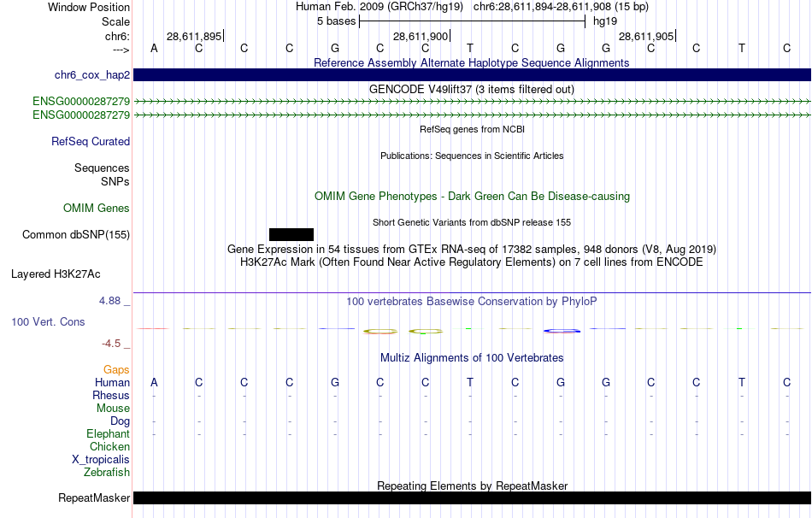Click the Common dbSNP(155) label

pos(76,235)
